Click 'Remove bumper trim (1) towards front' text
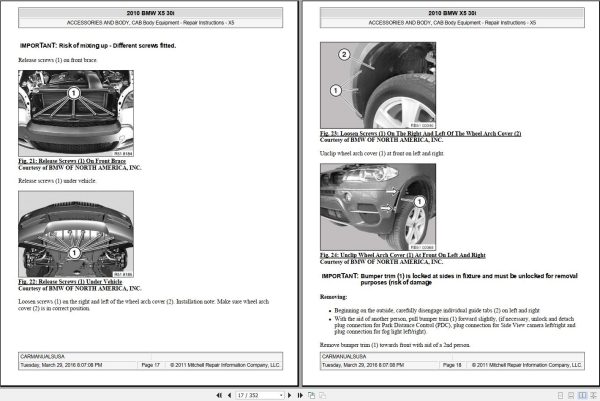 395,345
